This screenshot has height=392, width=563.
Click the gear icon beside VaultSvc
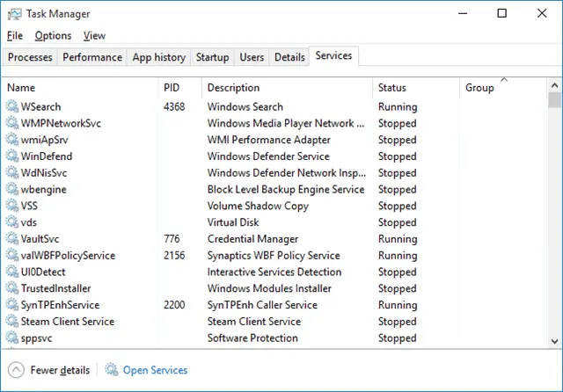pos(12,238)
